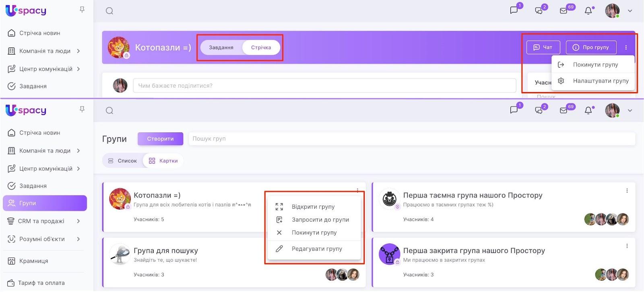This screenshot has width=644, height=292.
Task: Click the profile photo in the lower top bar
Action: pos(612,111)
